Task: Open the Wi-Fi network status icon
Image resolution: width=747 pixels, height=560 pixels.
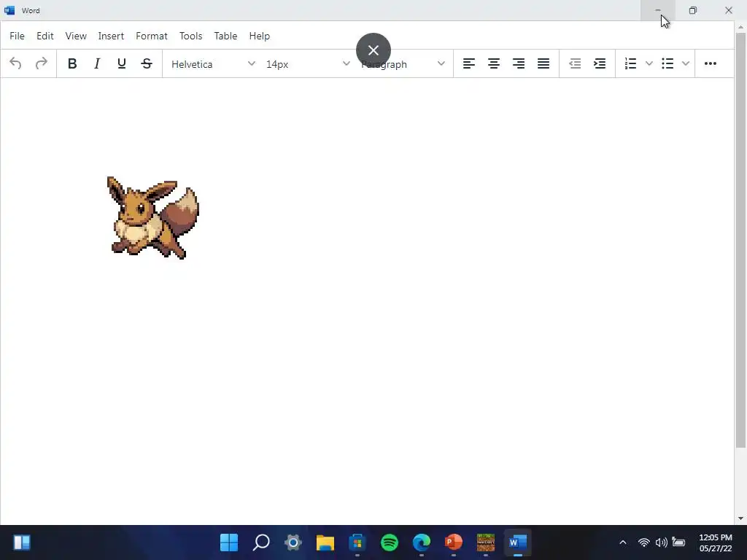Action: point(644,542)
